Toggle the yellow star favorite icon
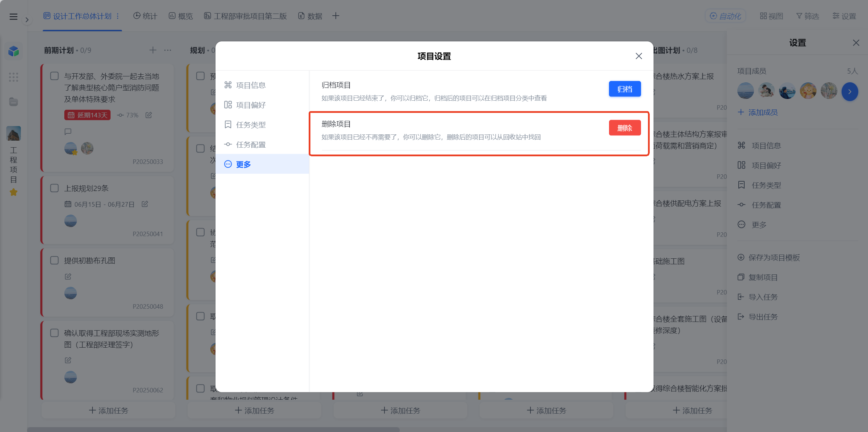Image resolution: width=868 pixels, height=432 pixels. (x=14, y=192)
